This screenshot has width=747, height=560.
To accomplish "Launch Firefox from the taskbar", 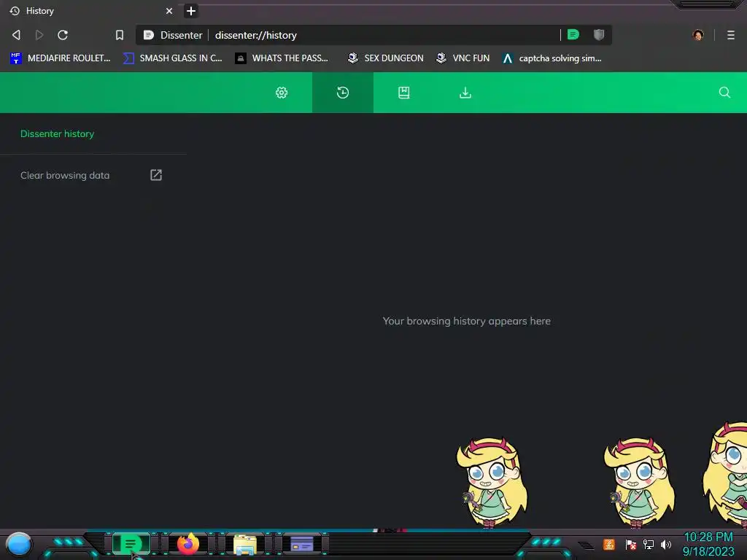I will [188, 544].
